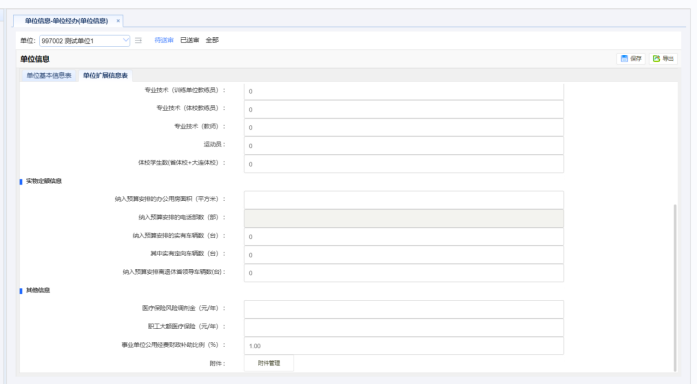Select the 全部 filter
The width and height of the screenshot is (697, 384).
pos(212,40)
